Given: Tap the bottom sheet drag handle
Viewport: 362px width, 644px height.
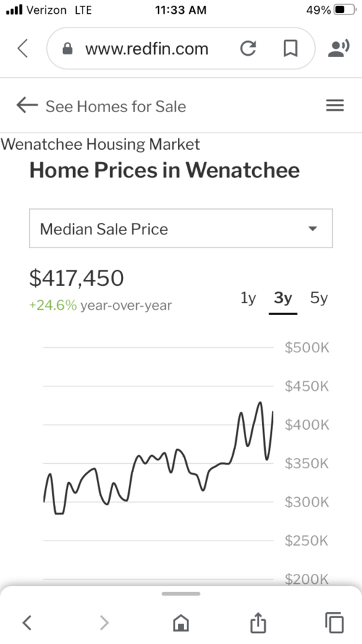Looking at the screenshot, I should pos(181,593).
